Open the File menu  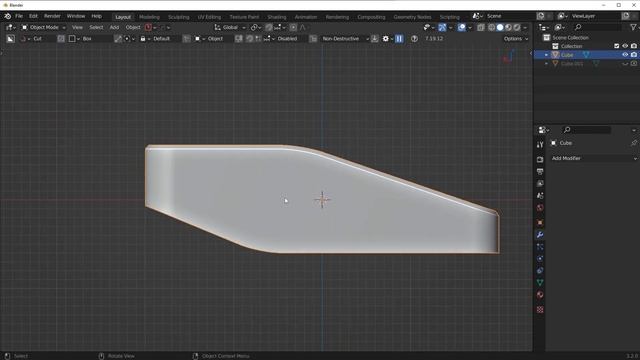pos(19,16)
